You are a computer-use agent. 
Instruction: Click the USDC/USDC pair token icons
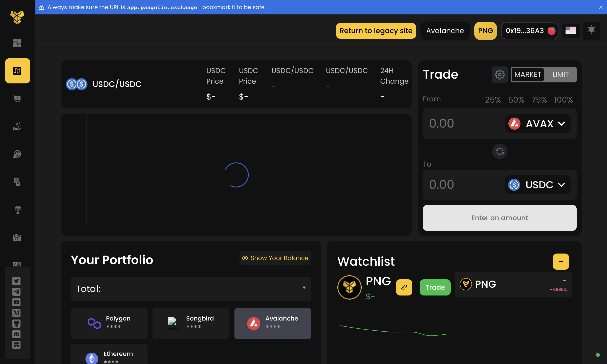(77, 84)
